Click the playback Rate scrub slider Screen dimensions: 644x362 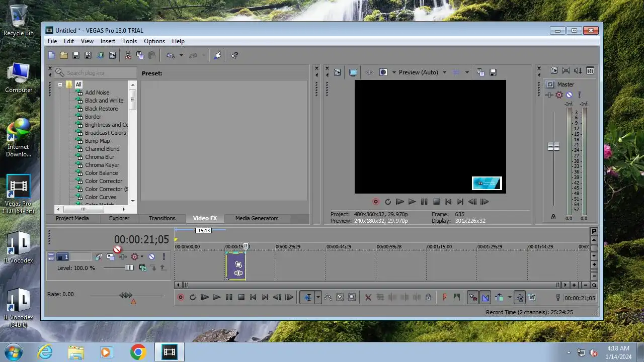click(126, 296)
